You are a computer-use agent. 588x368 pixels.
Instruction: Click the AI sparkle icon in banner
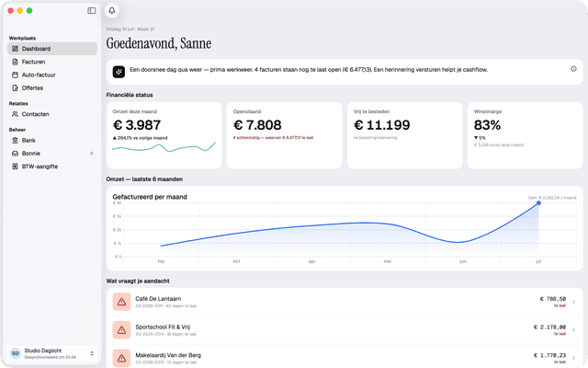click(119, 72)
